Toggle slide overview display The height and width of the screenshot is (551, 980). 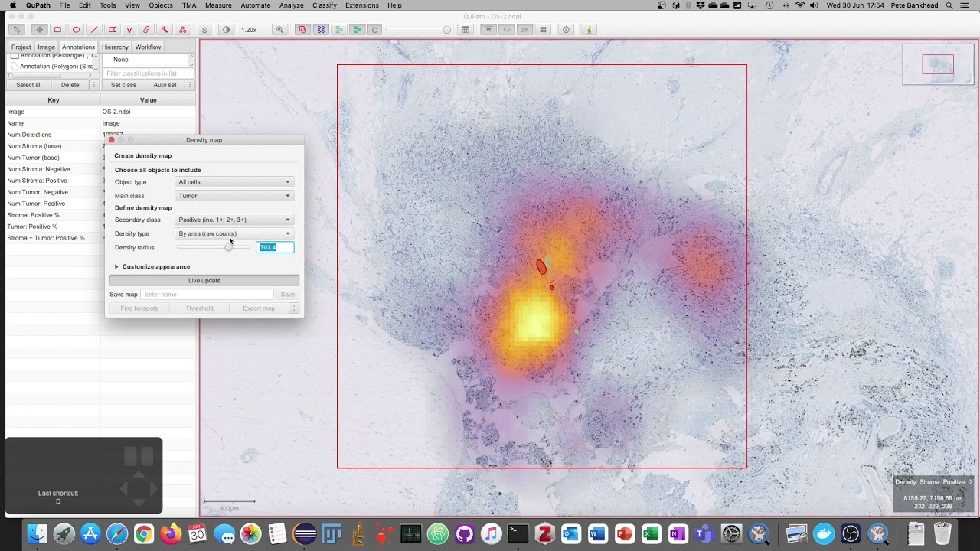(x=488, y=30)
